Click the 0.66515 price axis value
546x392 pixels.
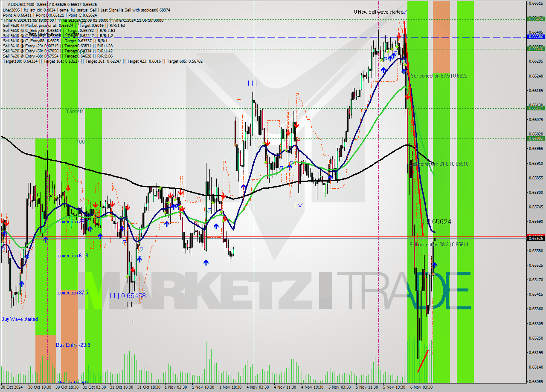pos(535,3)
